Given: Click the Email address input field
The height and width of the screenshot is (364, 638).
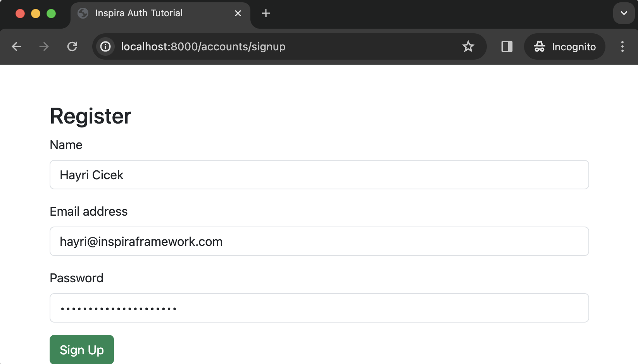Looking at the screenshot, I should [319, 242].
